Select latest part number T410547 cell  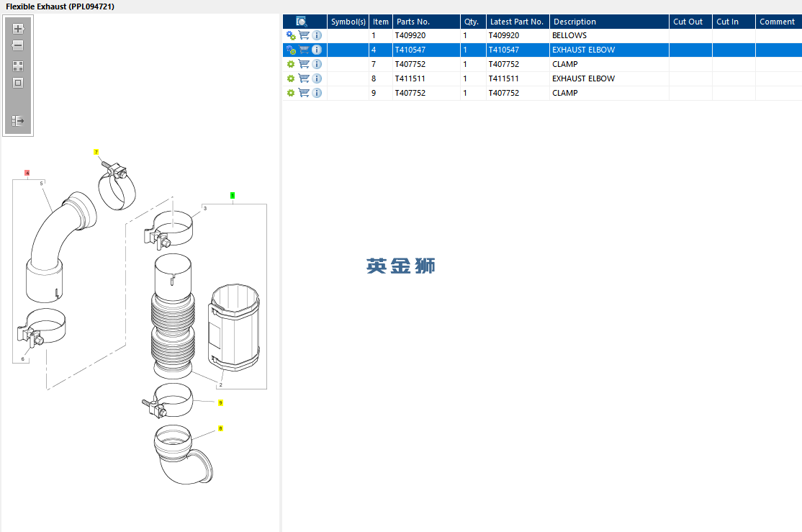coord(518,50)
